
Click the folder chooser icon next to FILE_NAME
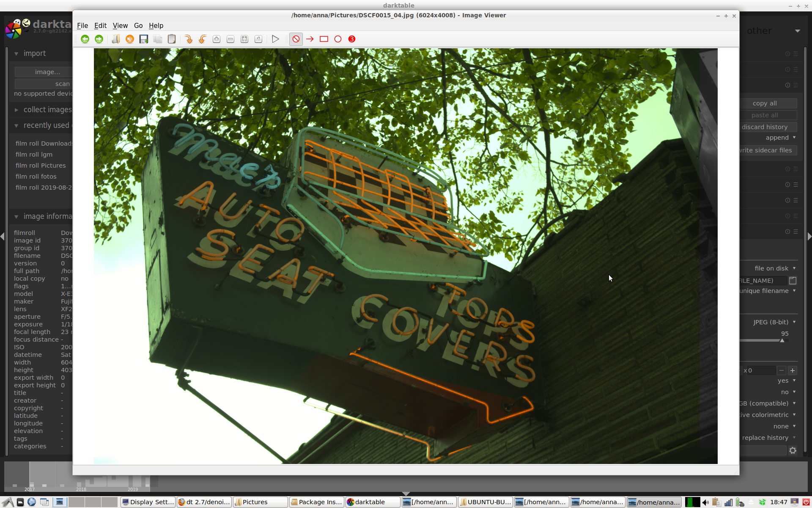coord(793,280)
